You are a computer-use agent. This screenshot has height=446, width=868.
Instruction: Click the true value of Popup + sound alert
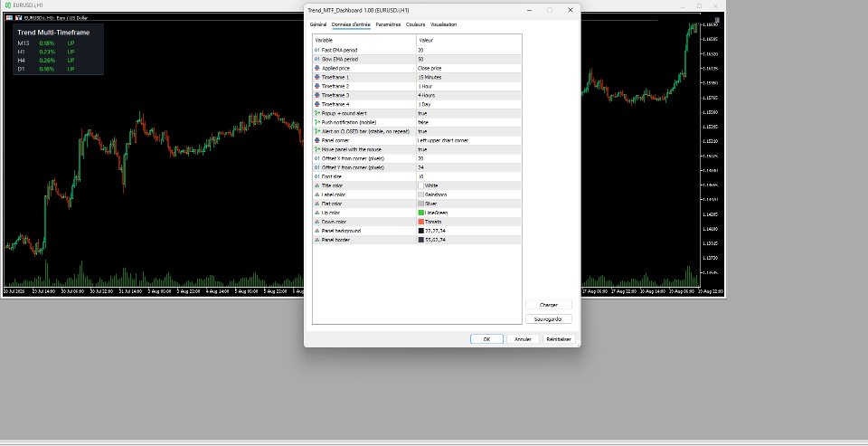coord(422,113)
